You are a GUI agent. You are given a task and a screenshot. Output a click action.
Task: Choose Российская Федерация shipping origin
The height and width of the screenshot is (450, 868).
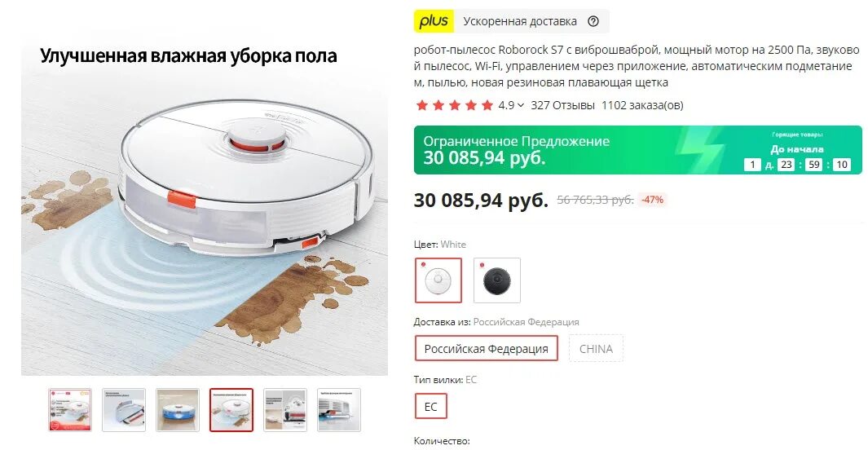click(x=486, y=349)
